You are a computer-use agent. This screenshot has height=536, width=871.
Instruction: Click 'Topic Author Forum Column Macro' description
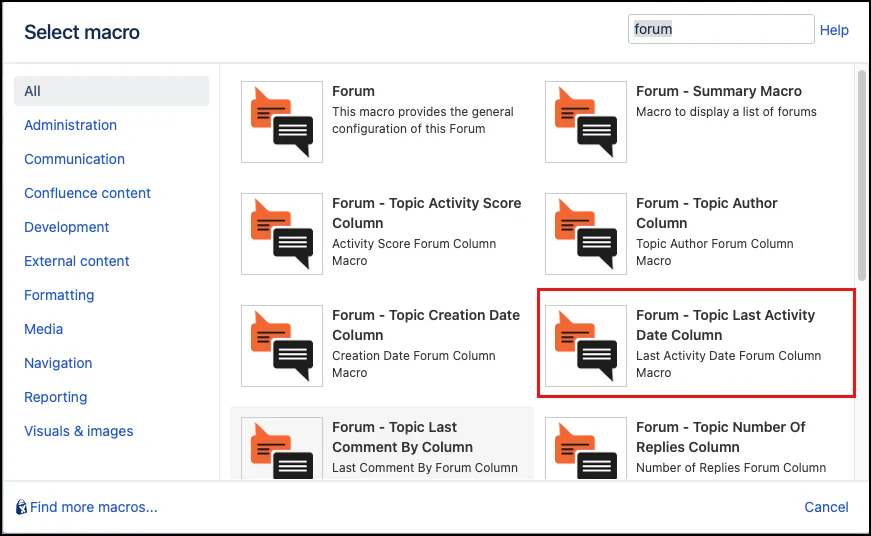click(x=715, y=252)
